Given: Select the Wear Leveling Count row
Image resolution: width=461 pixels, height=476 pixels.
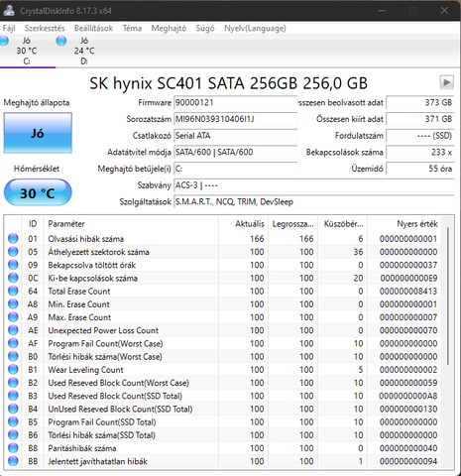Looking at the screenshot, I should point(223,370).
